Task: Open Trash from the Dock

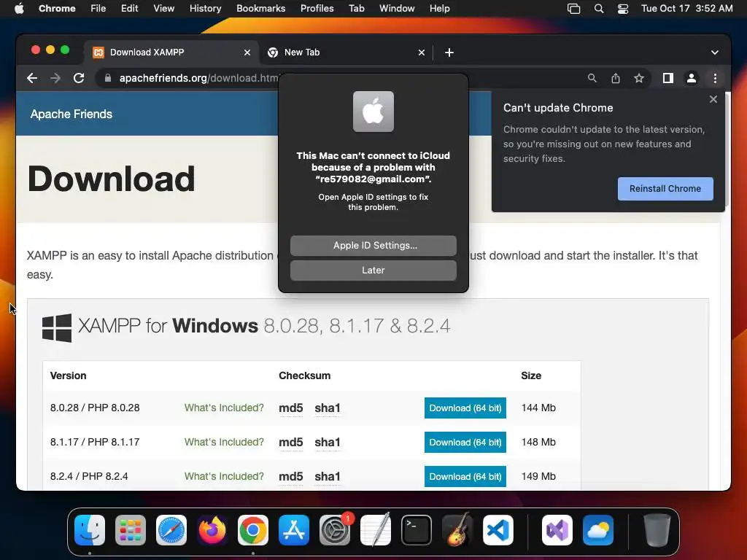Action: click(x=657, y=530)
